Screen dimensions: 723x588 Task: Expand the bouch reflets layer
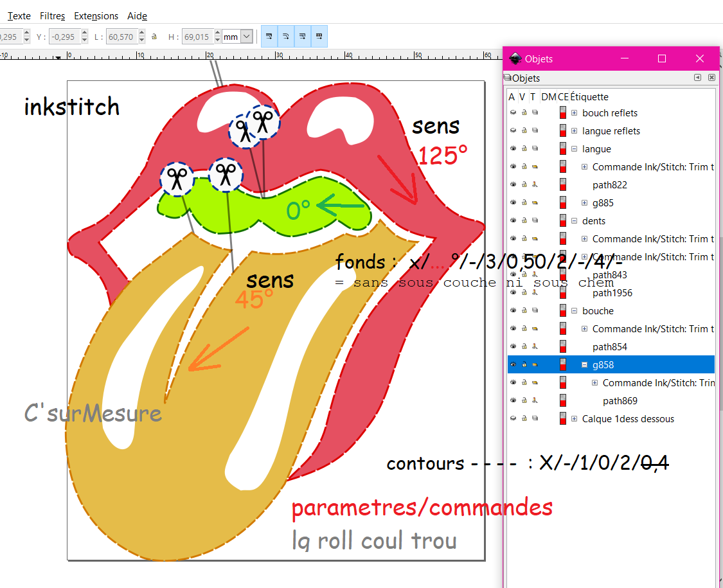[x=574, y=112]
